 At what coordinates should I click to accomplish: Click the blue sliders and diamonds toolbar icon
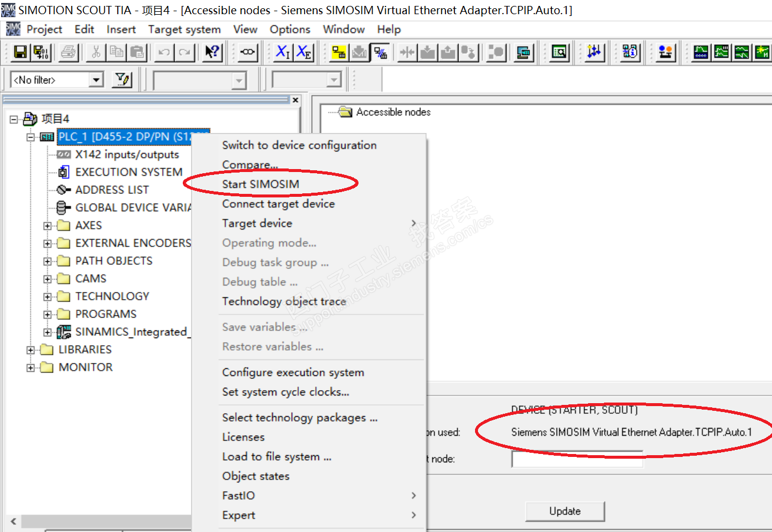594,53
